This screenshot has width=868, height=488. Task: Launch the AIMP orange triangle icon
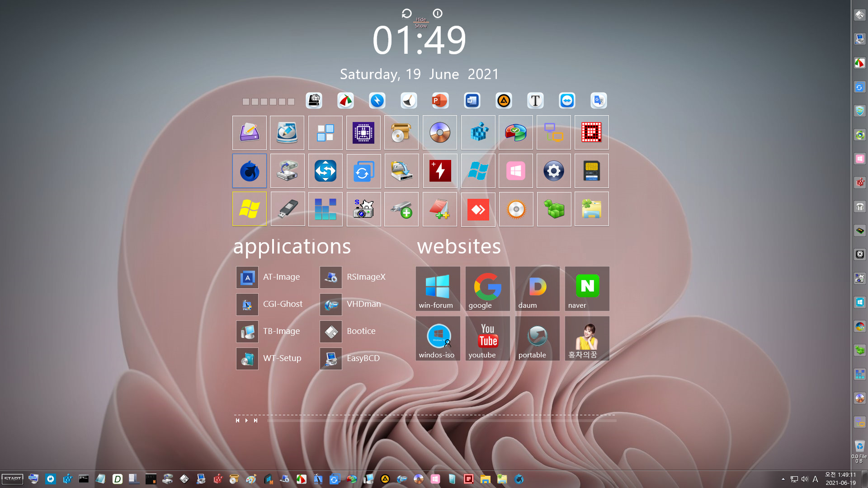point(504,100)
